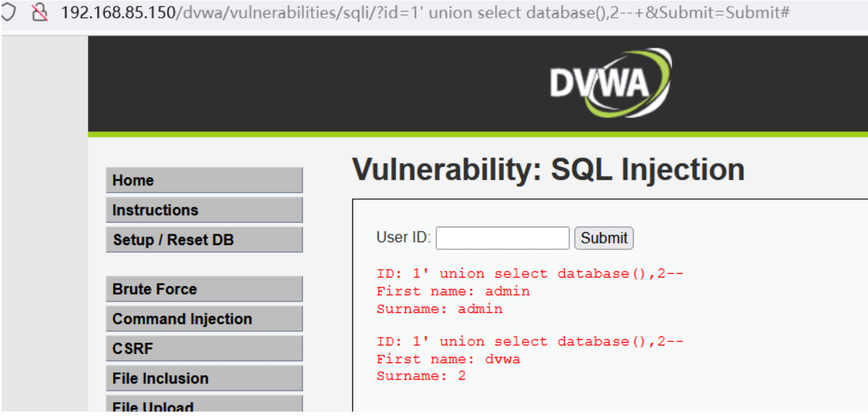Viewport: 868px width, 416px height.
Task: Click the Submit button
Action: [x=604, y=238]
